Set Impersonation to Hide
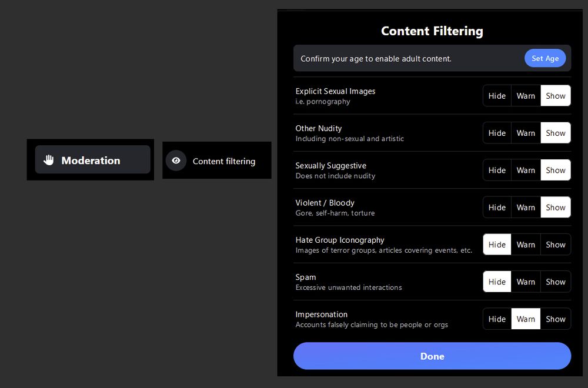 pos(497,319)
